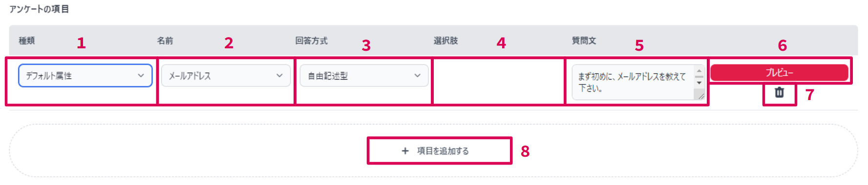Select the 回答方式 column header
This screenshot has width=868, height=185.
pos(311,41)
